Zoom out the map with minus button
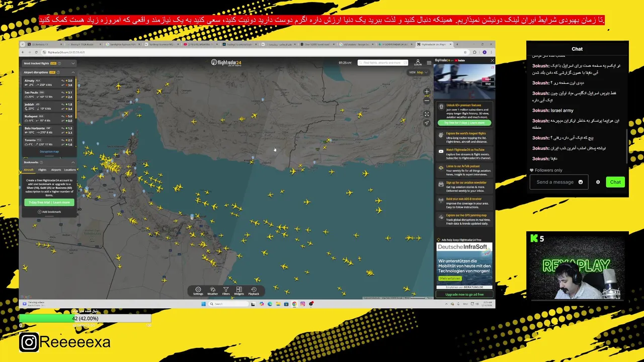The image size is (644, 362). pos(427,101)
